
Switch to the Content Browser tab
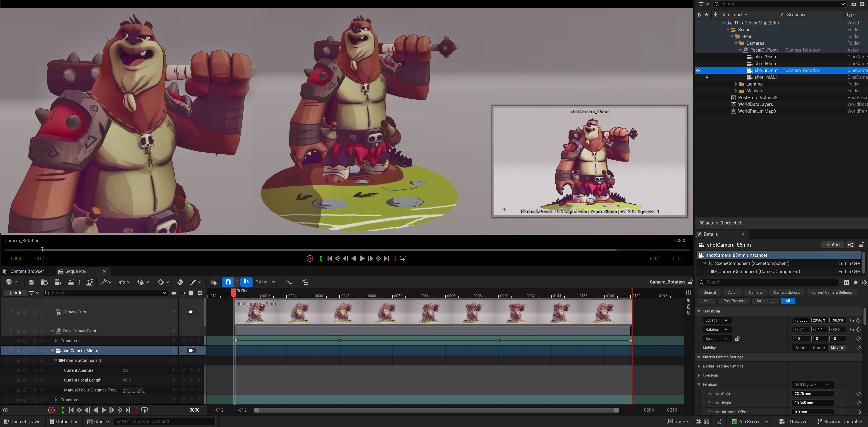pos(24,271)
